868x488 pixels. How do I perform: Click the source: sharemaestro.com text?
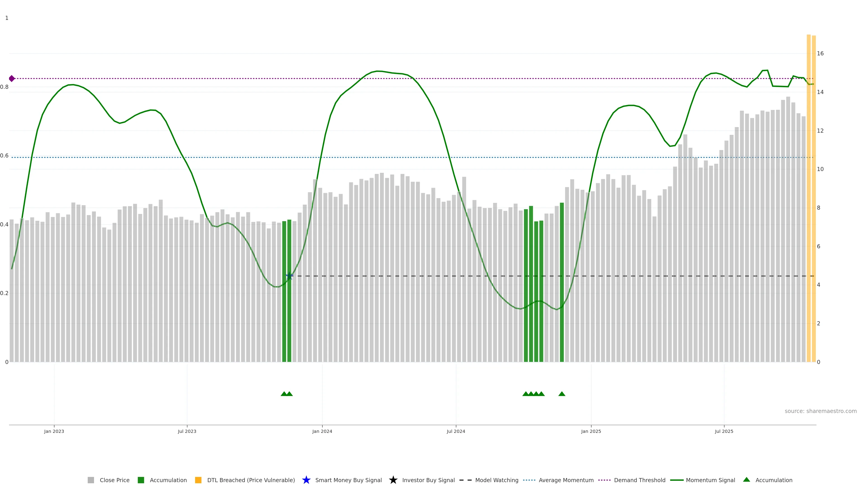(x=821, y=411)
